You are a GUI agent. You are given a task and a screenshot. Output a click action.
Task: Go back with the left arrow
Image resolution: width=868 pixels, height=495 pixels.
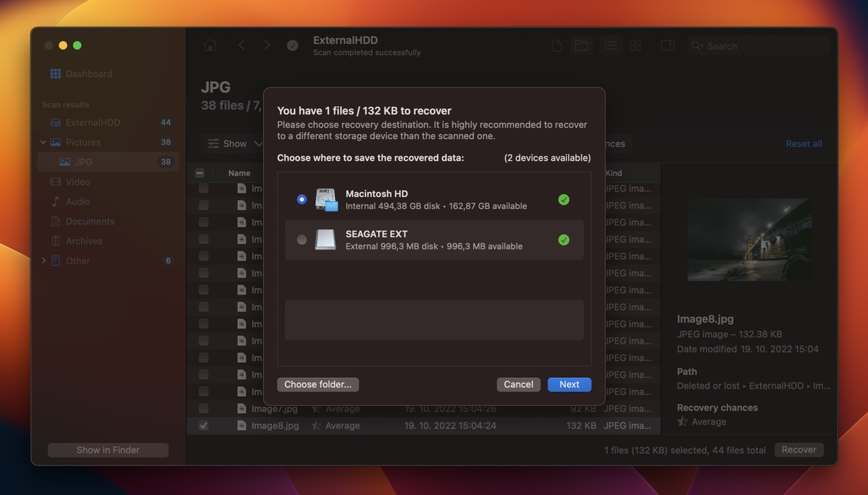tap(242, 45)
